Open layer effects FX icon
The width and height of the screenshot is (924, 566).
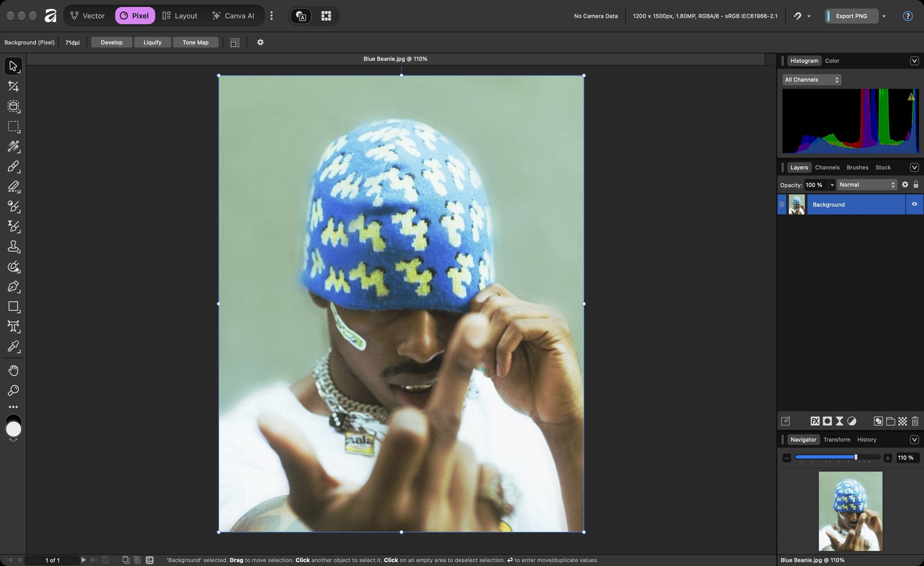tap(815, 421)
